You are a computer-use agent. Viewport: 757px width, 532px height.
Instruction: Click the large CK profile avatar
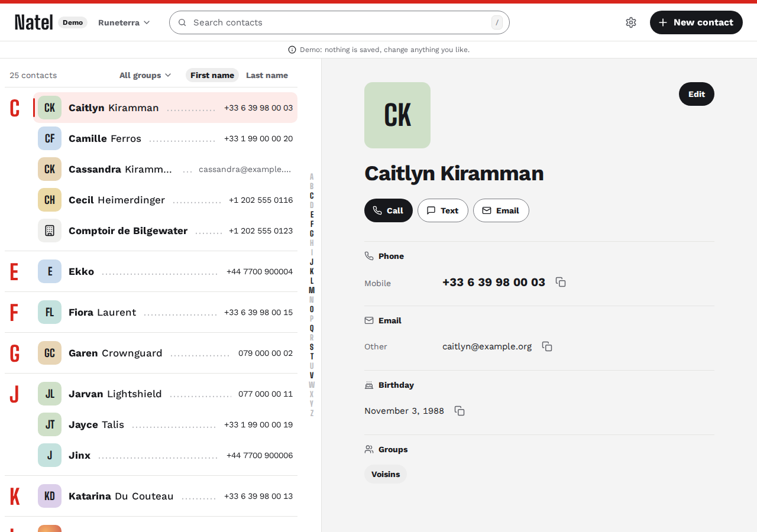click(x=397, y=115)
